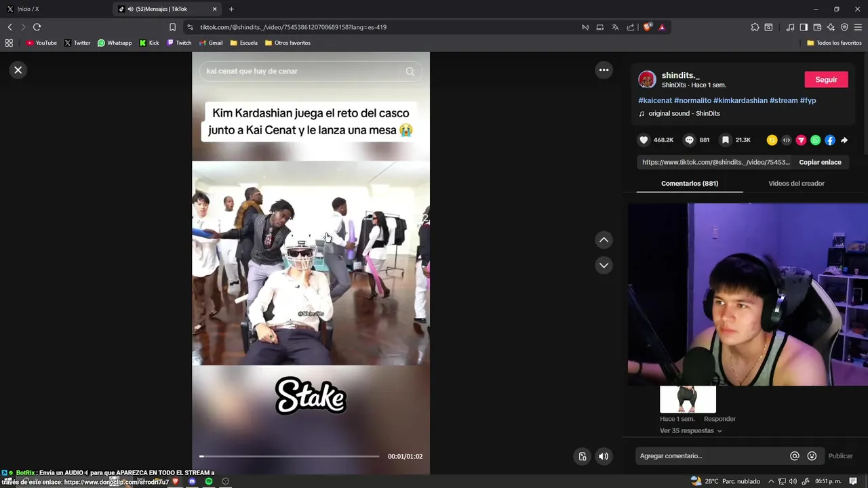Switch to the Inicio / X tab
This screenshot has height=488, width=868.
[56, 9]
